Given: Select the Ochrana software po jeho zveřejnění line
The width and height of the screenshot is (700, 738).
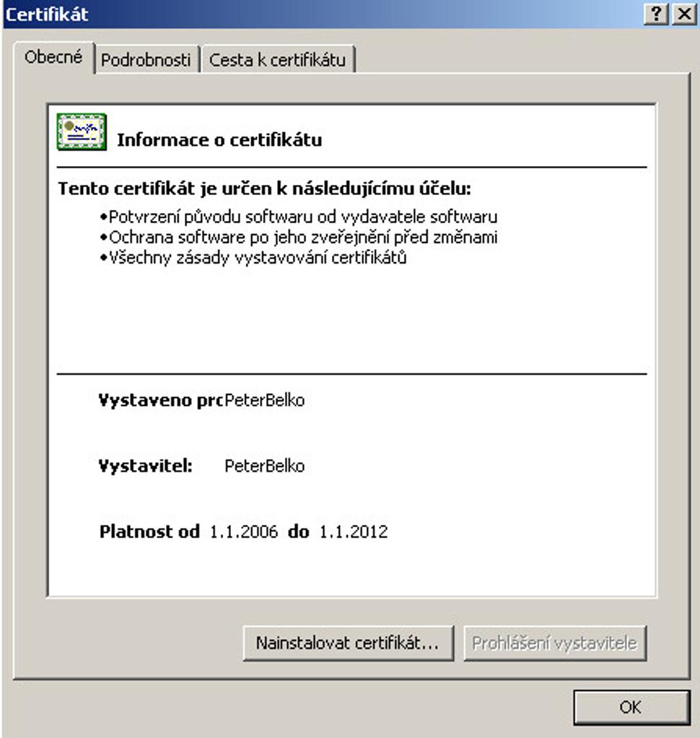Looking at the screenshot, I should (x=299, y=237).
